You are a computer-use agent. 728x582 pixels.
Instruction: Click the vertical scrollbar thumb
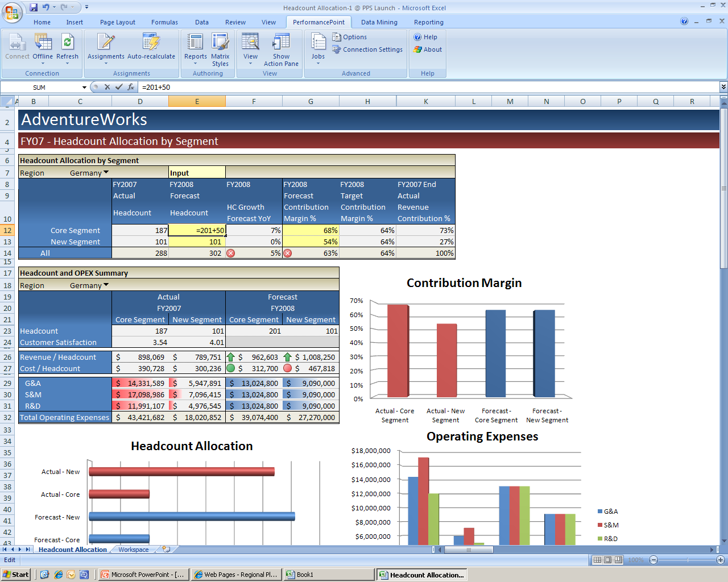[x=723, y=188]
